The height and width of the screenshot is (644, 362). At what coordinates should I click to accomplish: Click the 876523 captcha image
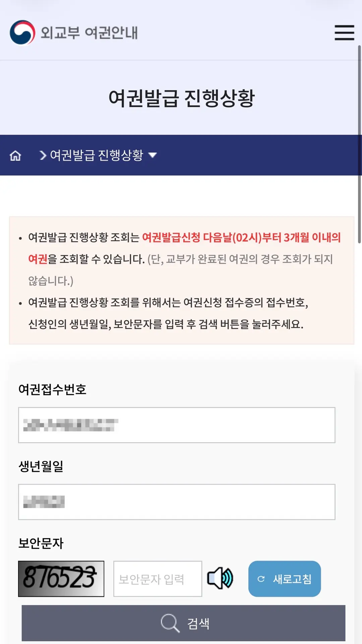pyautogui.click(x=61, y=579)
